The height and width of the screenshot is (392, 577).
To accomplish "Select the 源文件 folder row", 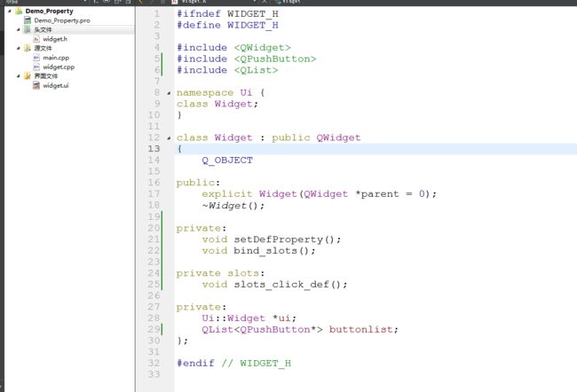I will [43, 48].
